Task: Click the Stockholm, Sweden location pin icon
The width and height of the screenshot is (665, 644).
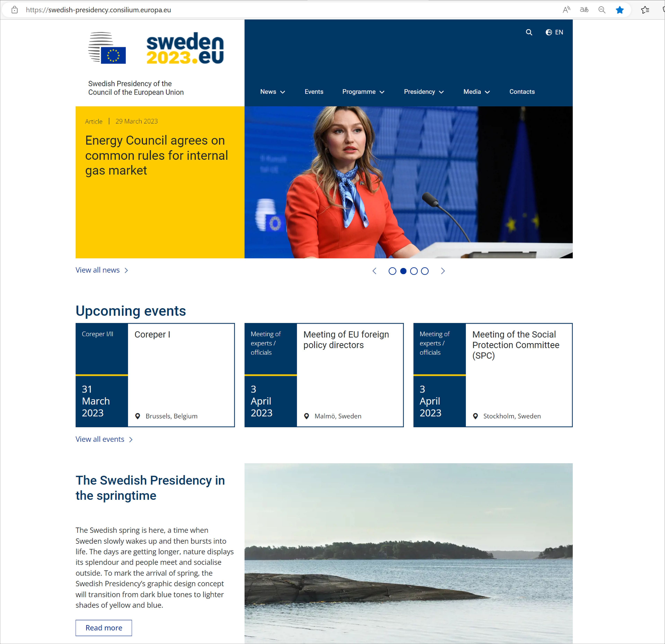Action: click(x=475, y=416)
